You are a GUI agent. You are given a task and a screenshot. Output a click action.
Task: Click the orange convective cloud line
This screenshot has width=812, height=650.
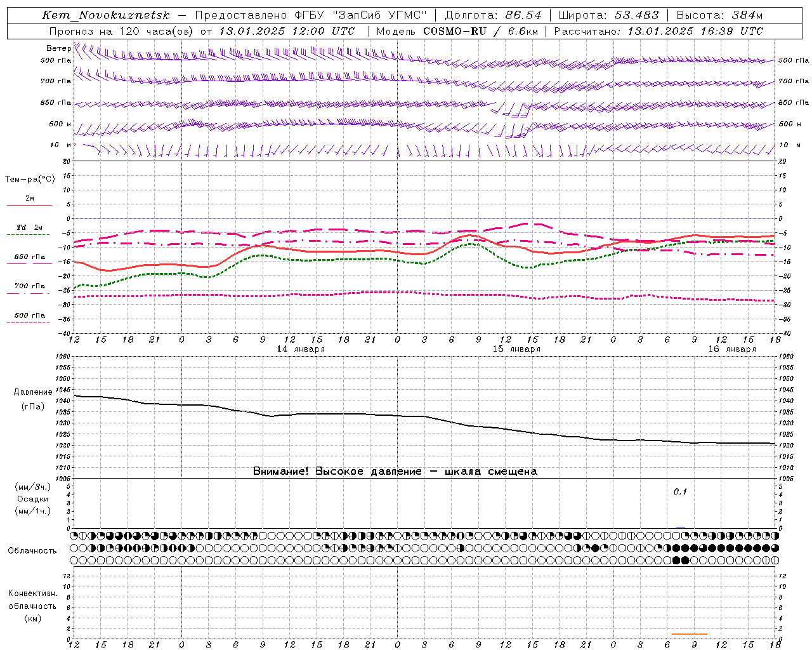[690, 633]
